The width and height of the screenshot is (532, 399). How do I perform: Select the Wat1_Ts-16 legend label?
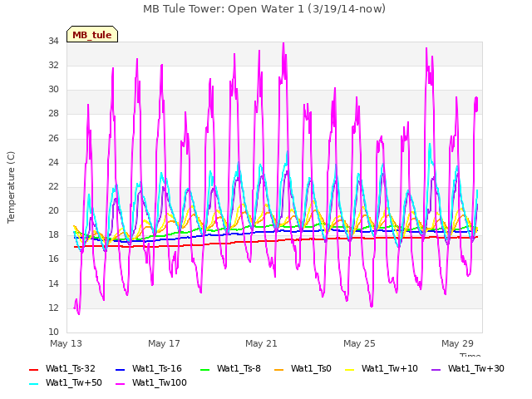[157, 368]
